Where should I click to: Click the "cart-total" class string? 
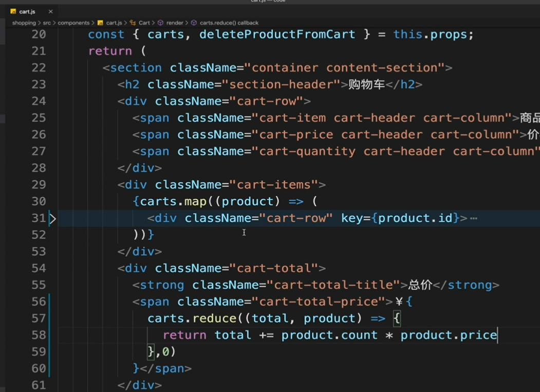[x=273, y=269]
